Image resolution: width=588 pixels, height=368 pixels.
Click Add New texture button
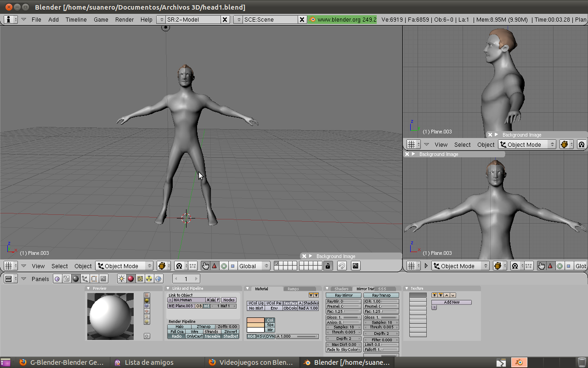pyautogui.click(x=451, y=302)
